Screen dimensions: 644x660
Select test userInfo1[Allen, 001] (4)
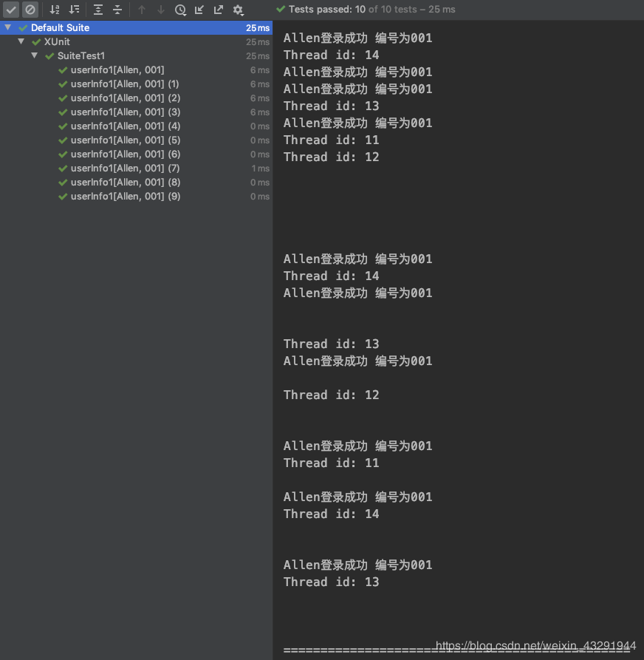[x=137, y=126]
